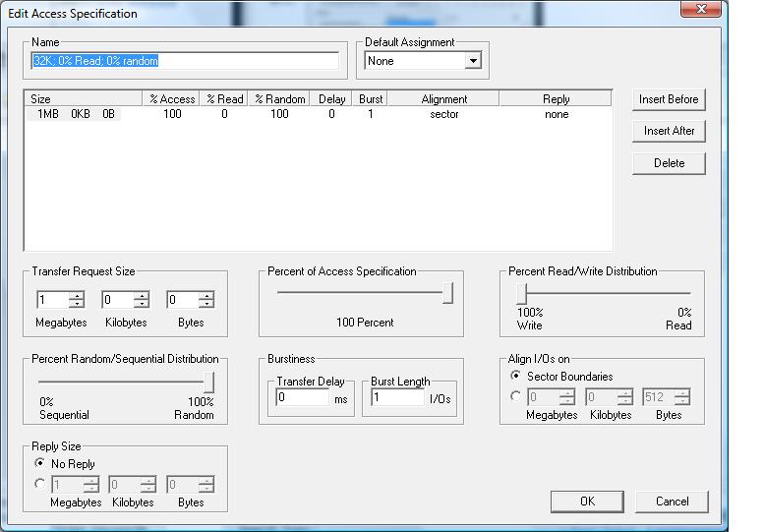The height and width of the screenshot is (532, 764).
Task: Click the Read/Write Distribution slider thumb
Action: (x=522, y=293)
